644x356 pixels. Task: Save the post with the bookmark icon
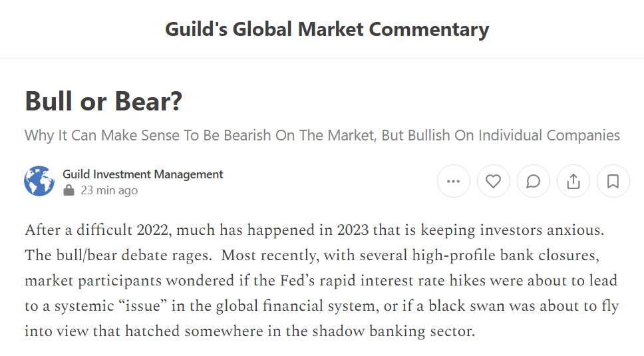613,181
